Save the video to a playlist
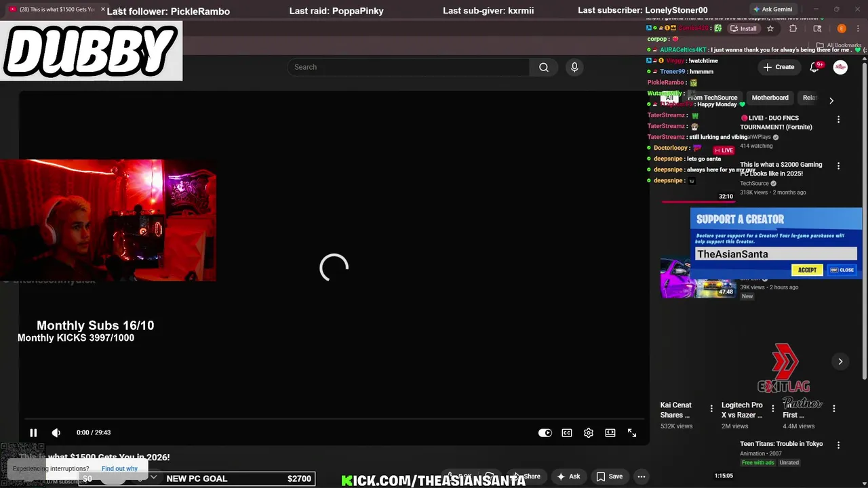 coord(609,476)
